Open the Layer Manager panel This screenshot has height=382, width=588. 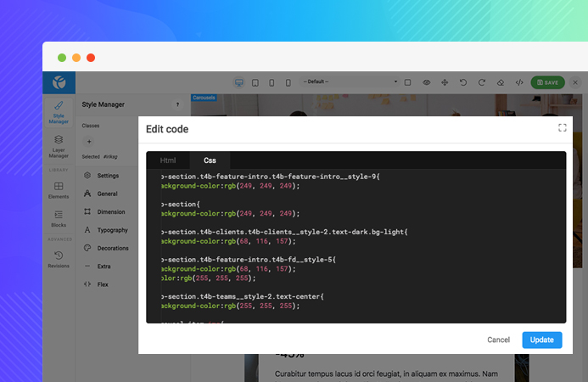(x=59, y=145)
